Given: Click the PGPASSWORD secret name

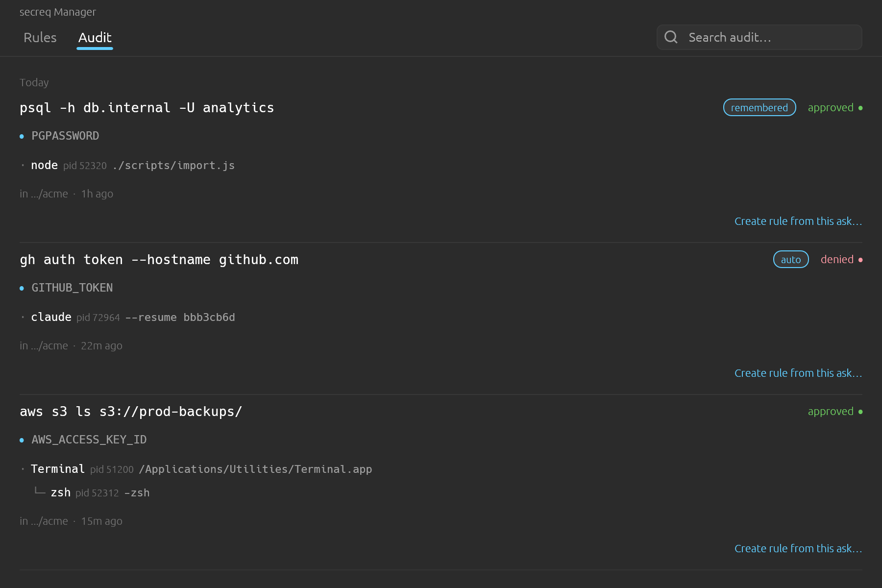Looking at the screenshot, I should tap(65, 136).
